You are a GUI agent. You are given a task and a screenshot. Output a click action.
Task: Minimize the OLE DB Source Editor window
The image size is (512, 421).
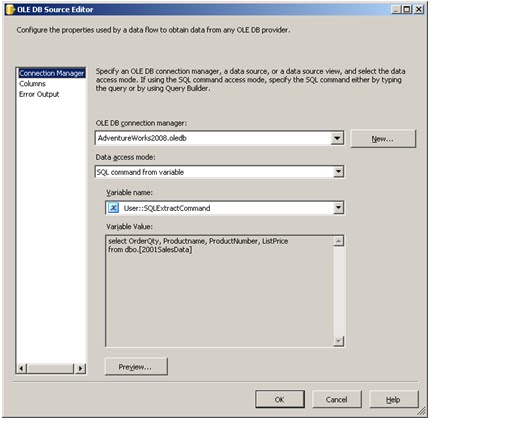(396, 9)
